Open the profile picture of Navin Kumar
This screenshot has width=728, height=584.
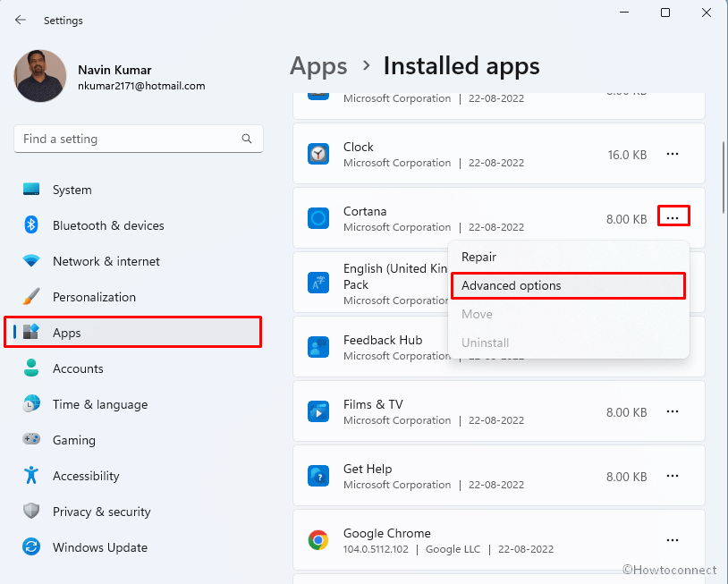(x=40, y=76)
